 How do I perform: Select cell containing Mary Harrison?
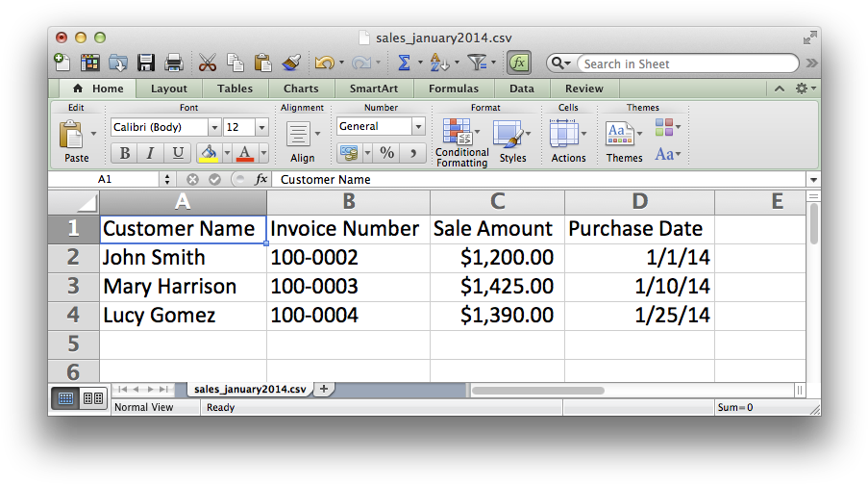[x=183, y=287]
